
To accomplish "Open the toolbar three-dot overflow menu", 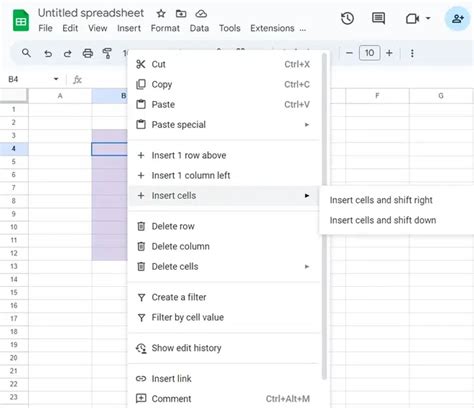I will (x=412, y=53).
